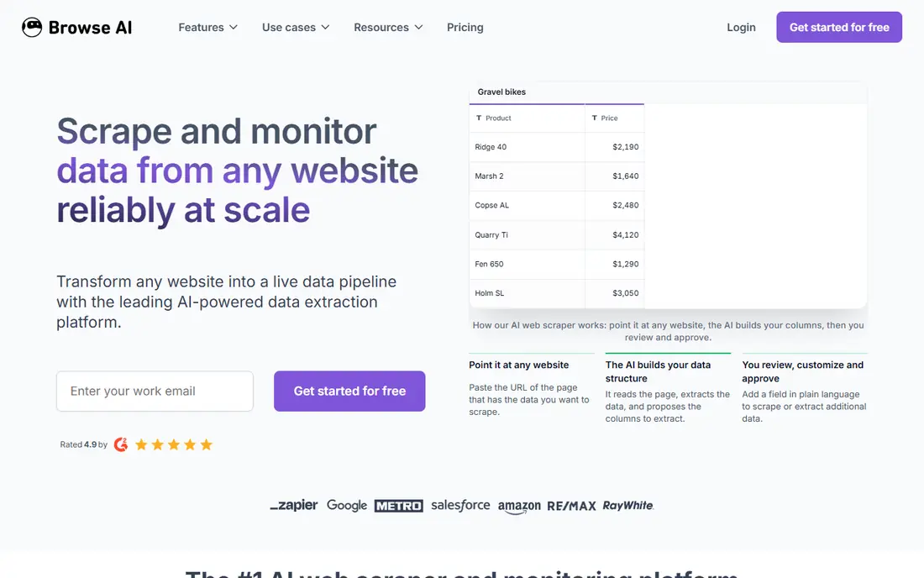
Task: Click the Quarry Ti product cell
Action: 527,234
